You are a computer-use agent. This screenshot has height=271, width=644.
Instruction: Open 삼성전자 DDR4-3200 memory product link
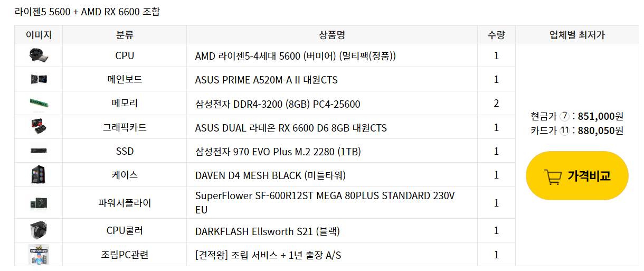click(278, 104)
